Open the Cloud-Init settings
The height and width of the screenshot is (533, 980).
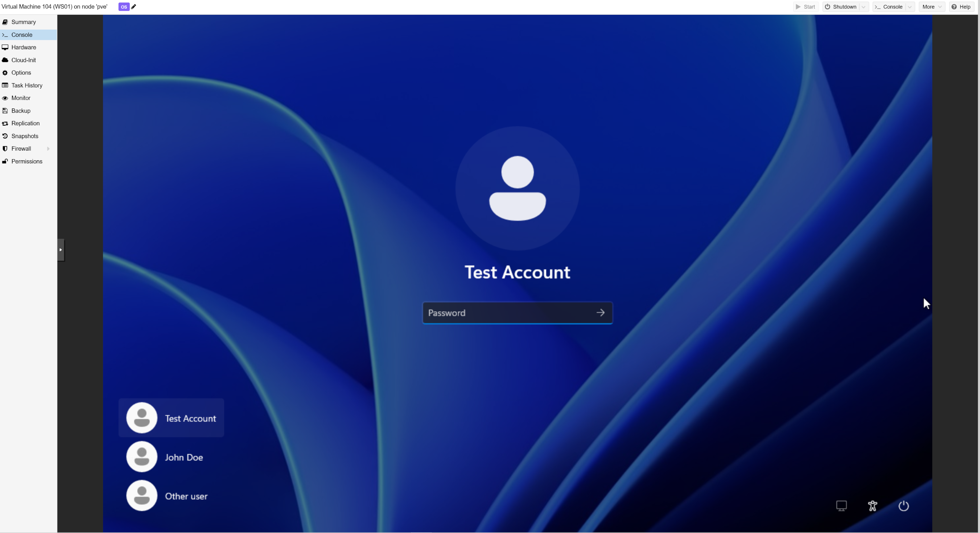29,60
